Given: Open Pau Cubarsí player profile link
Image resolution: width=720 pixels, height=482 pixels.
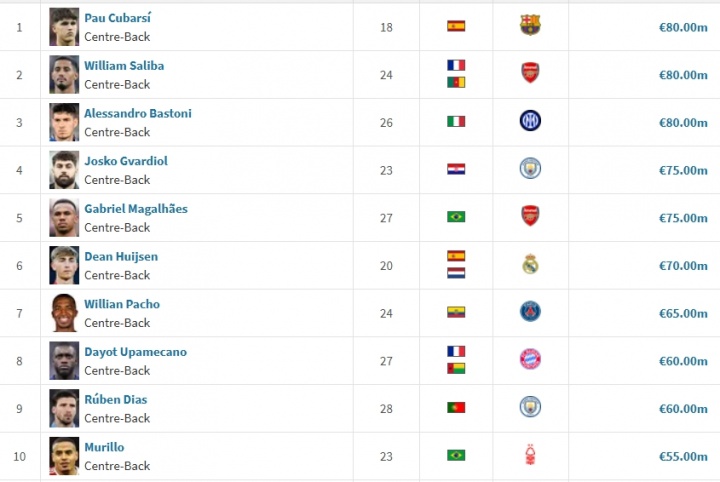Looking at the screenshot, I should [118, 18].
